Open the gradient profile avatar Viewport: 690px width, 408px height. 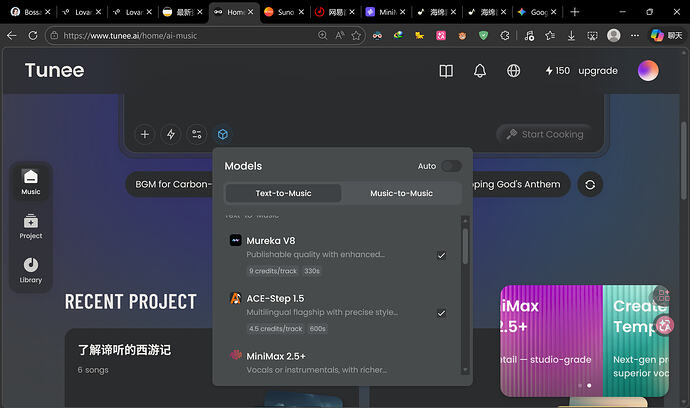pos(648,70)
